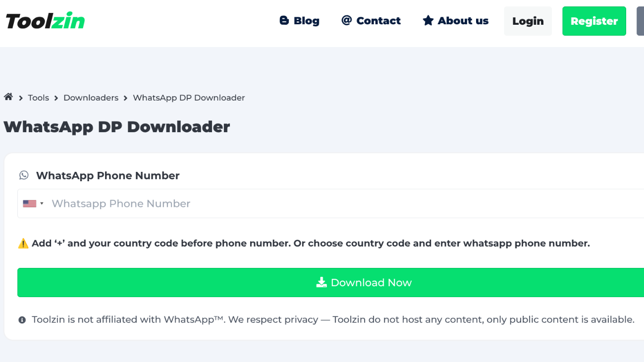Click the Toolzin logo
The width and height of the screenshot is (644, 362).
pos(45,20)
